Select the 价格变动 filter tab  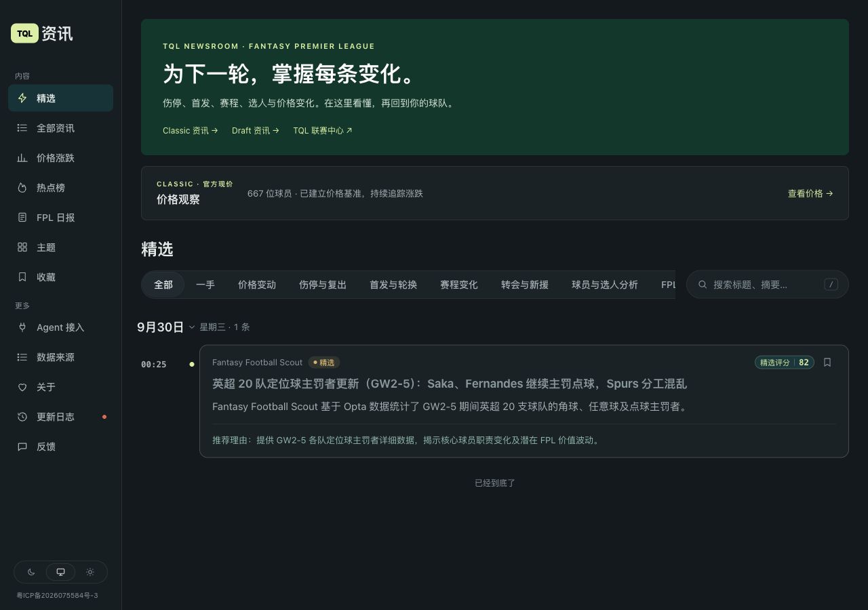click(x=257, y=285)
